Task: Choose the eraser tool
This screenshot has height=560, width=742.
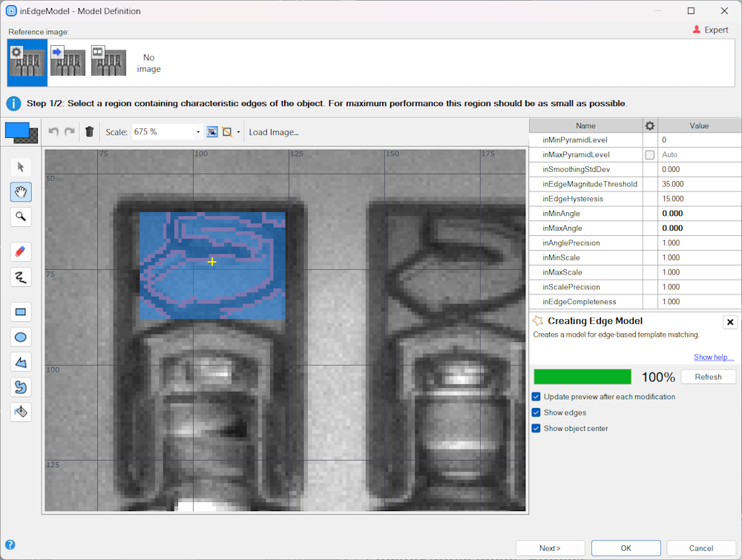Action: pyautogui.click(x=21, y=252)
